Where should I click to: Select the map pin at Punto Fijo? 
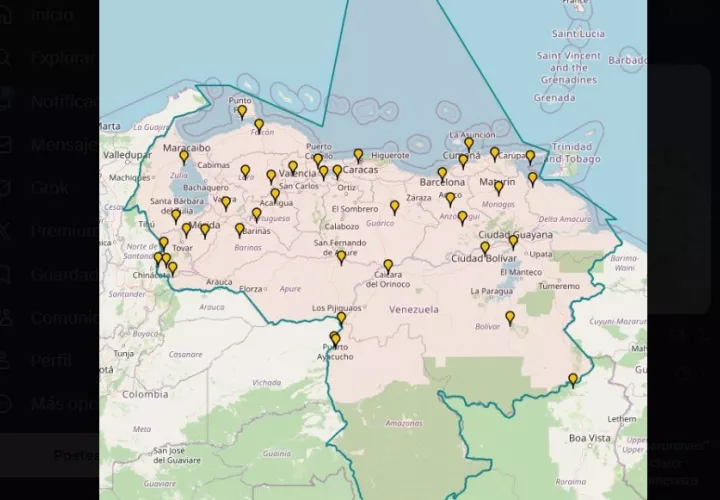pos(241,112)
